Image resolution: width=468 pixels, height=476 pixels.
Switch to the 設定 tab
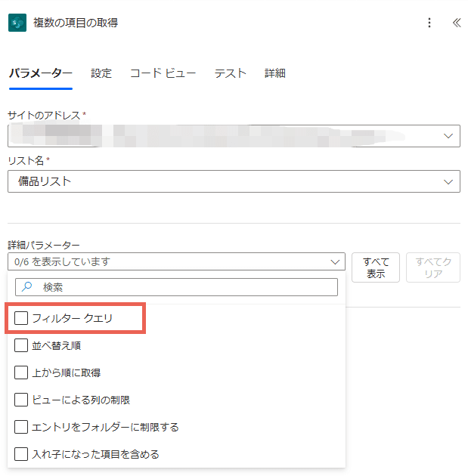point(101,73)
